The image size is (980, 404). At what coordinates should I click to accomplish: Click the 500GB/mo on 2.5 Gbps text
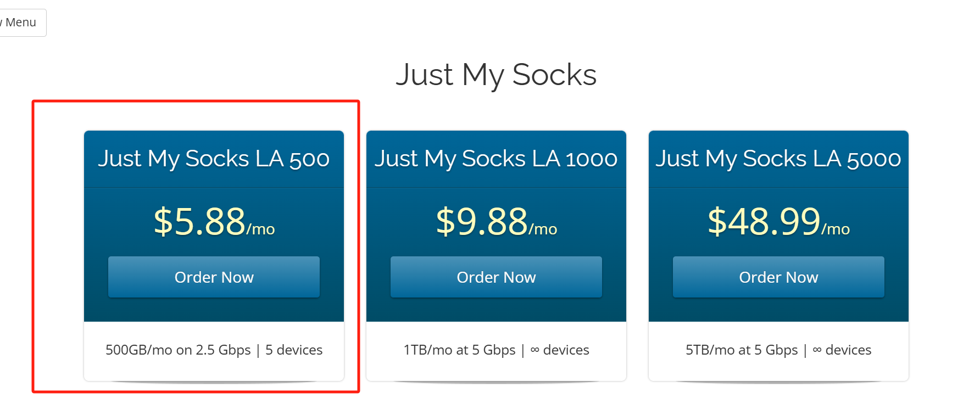coord(178,350)
